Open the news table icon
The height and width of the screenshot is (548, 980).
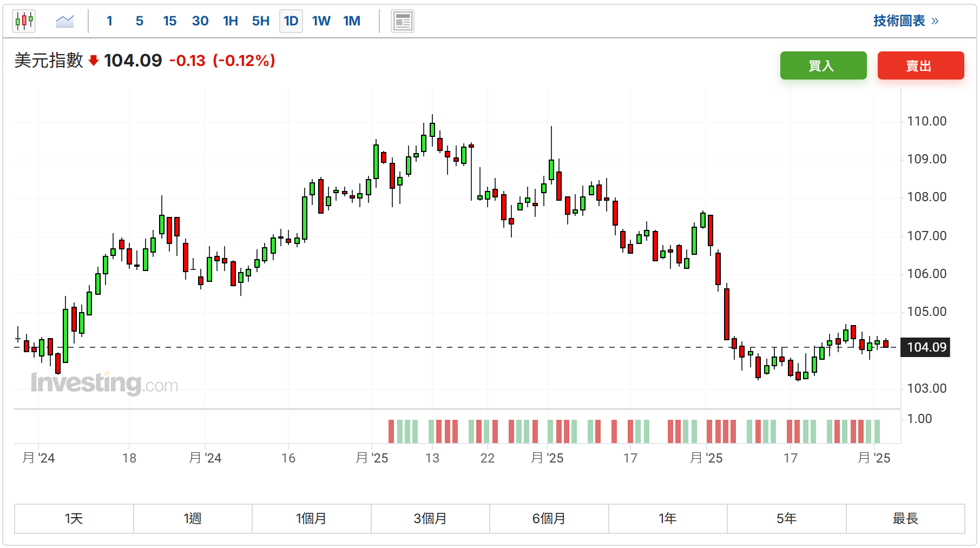coord(403,21)
